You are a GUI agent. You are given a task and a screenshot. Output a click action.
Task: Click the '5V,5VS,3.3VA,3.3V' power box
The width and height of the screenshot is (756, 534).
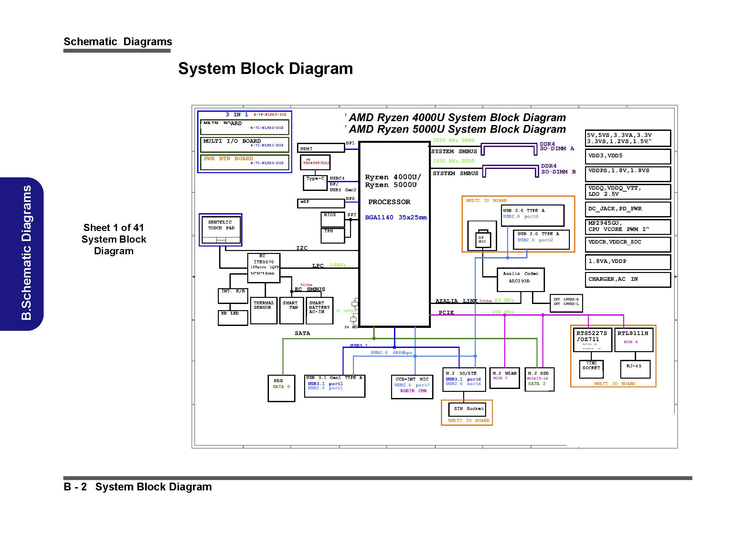[628, 138]
